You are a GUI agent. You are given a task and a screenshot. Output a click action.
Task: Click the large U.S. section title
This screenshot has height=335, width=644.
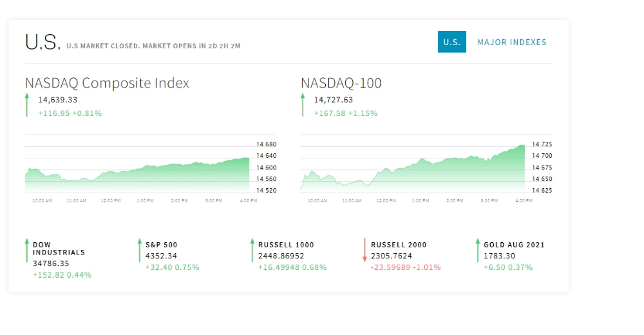tap(43, 42)
